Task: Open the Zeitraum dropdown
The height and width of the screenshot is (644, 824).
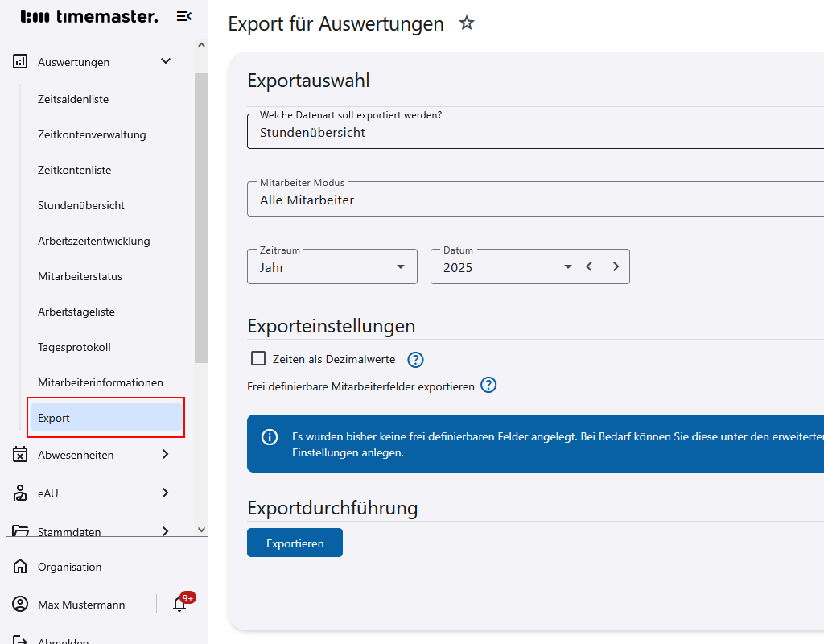Action: (400, 266)
